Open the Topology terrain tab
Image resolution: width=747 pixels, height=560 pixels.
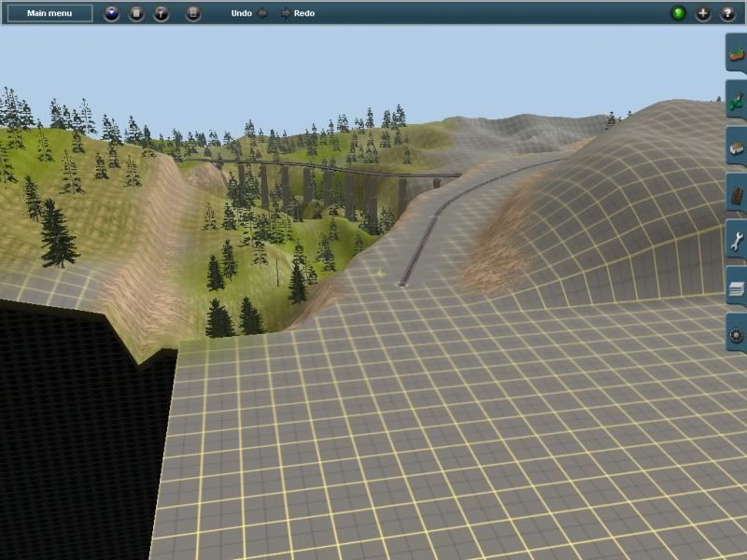pyautogui.click(x=736, y=53)
